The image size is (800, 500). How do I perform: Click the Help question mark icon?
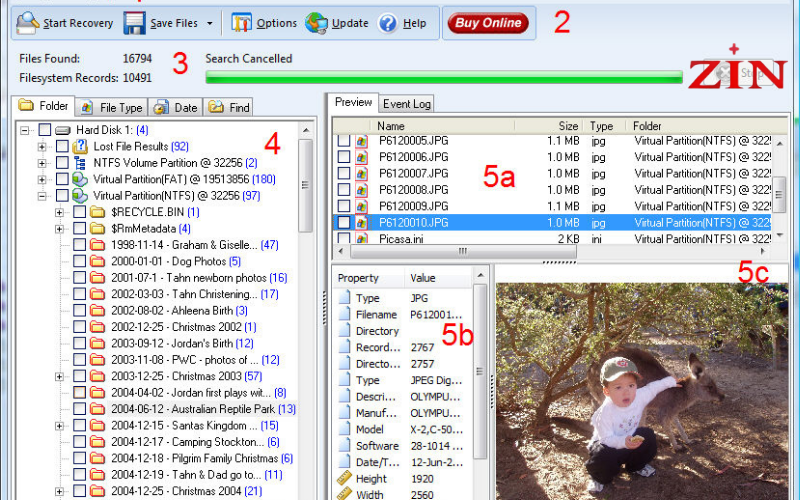pyautogui.click(x=388, y=23)
